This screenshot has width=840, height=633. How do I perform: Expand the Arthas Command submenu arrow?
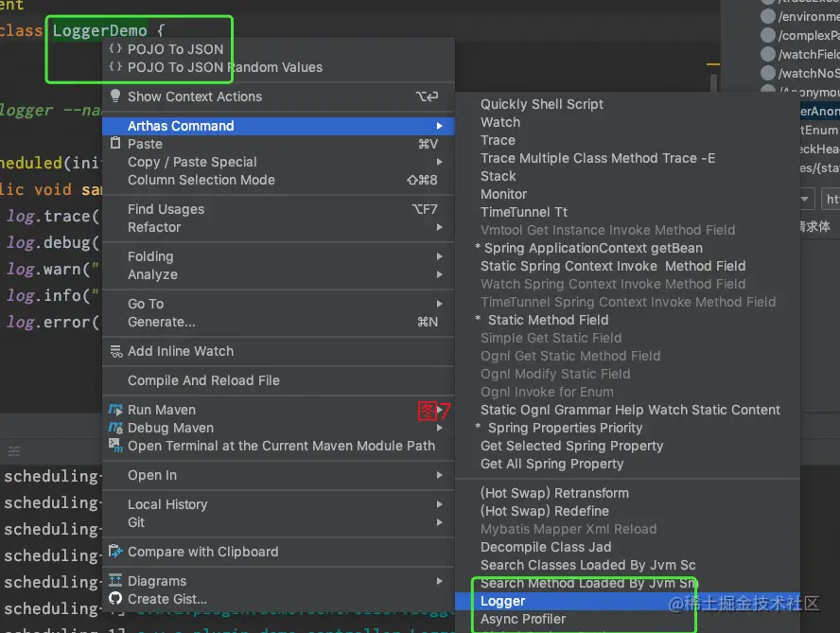click(439, 126)
